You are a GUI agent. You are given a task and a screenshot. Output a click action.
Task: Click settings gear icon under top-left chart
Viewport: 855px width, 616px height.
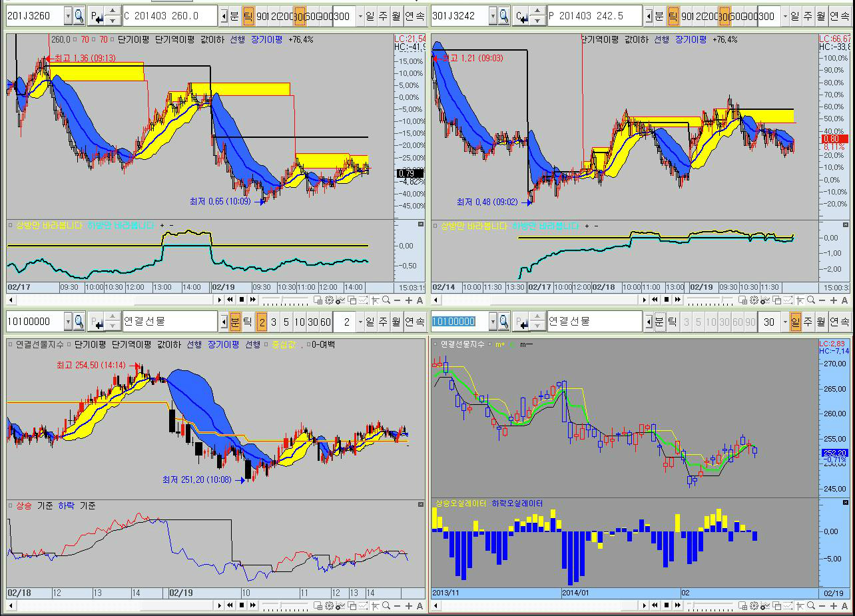(x=329, y=300)
